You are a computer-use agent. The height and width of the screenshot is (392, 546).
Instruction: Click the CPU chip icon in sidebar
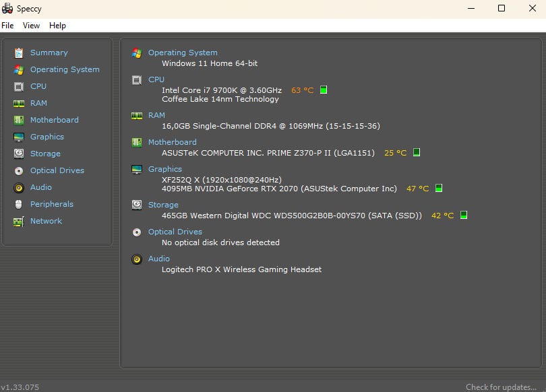(x=19, y=87)
